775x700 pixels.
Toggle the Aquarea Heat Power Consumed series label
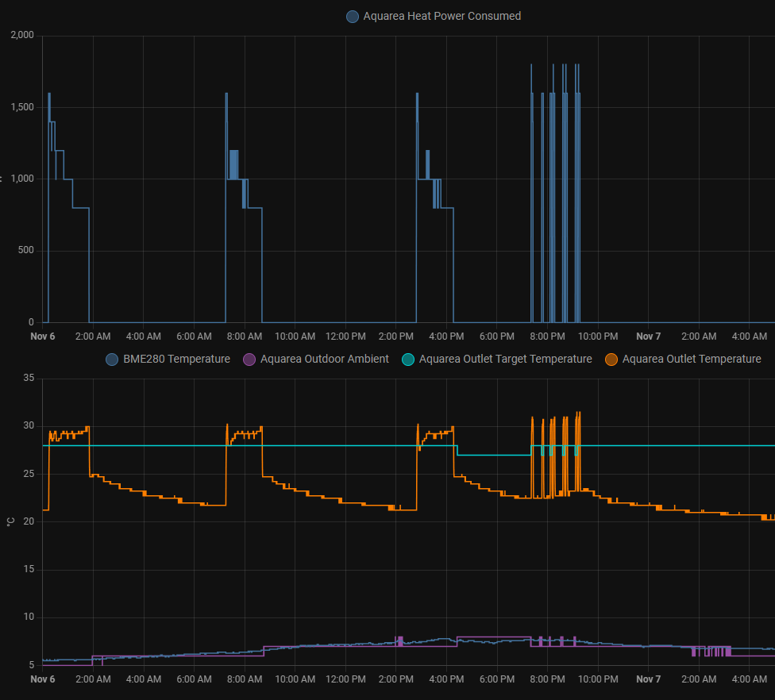click(441, 16)
